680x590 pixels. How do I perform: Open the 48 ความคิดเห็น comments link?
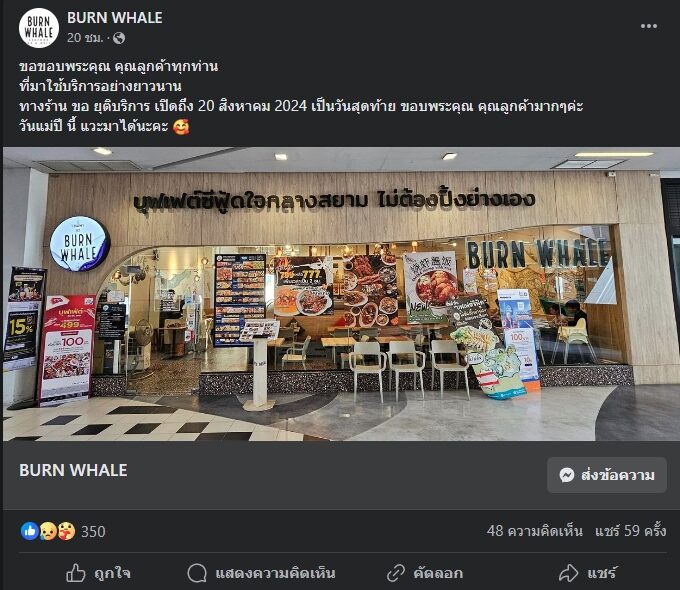(x=534, y=531)
